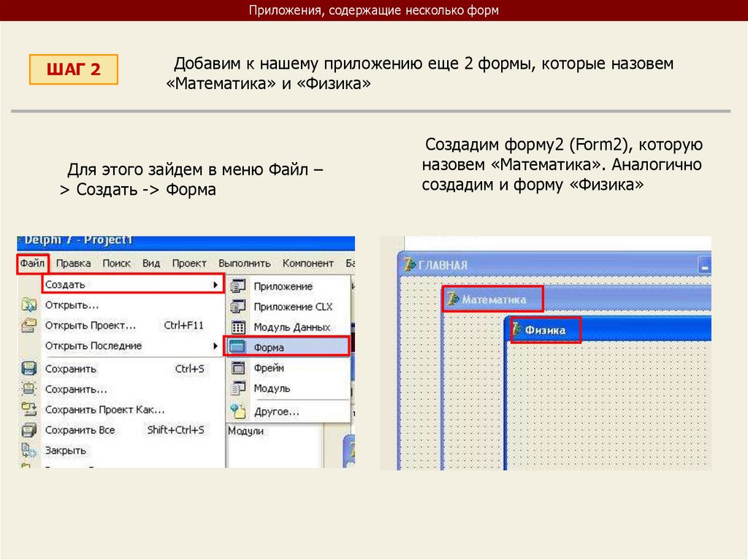Click the Модули label below the submenu
748x560 pixels.
(x=245, y=431)
